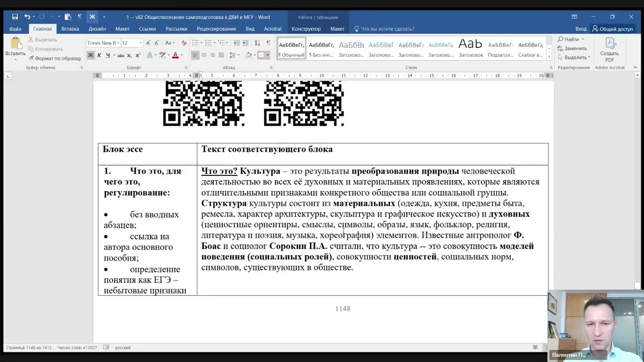The width and height of the screenshot is (644, 362).
Task: Toggle paragraph marks in the Абзац group
Action: (x=268, y=43)
